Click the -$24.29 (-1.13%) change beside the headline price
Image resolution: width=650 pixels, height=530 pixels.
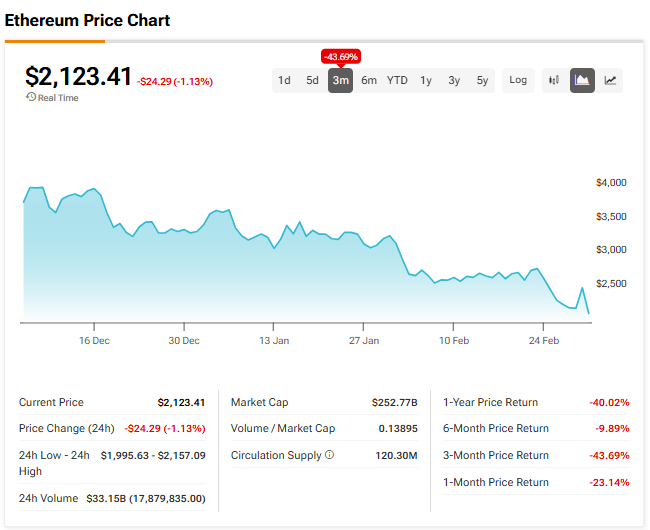pyautogui.click(x=175, y=82)
